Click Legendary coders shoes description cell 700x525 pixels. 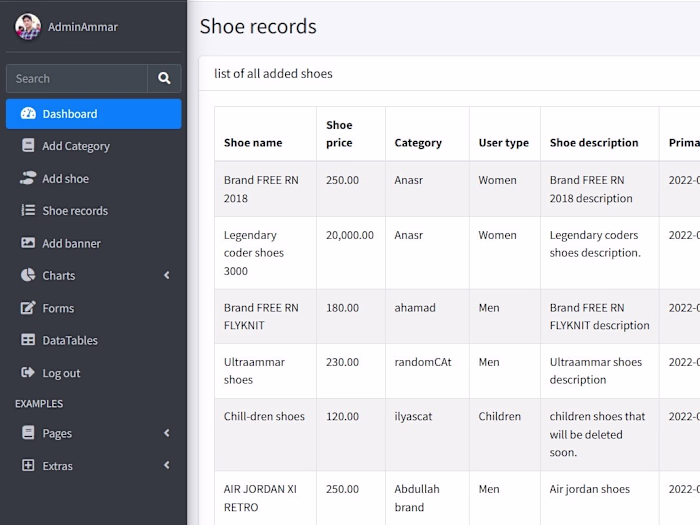click(x=600, y=253)
